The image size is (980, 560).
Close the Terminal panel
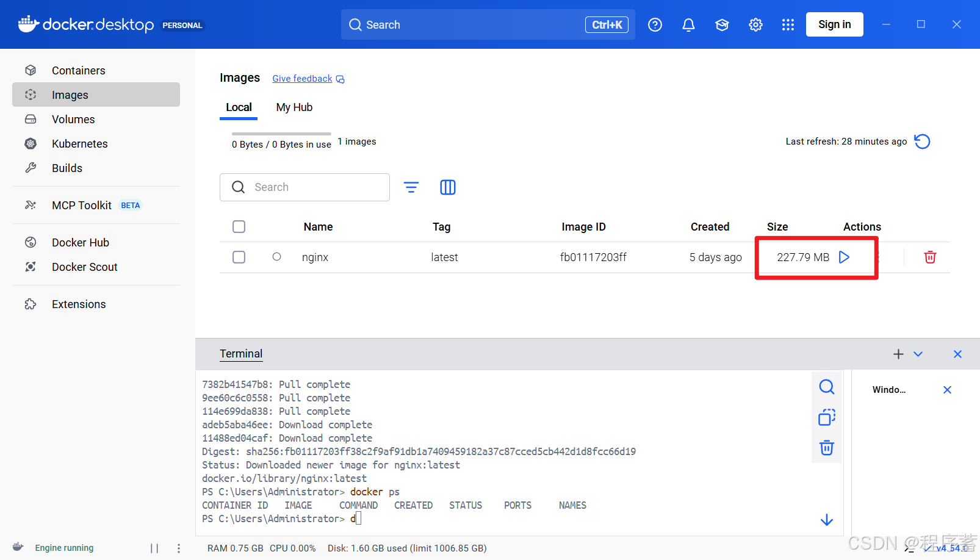pos(957,354)
